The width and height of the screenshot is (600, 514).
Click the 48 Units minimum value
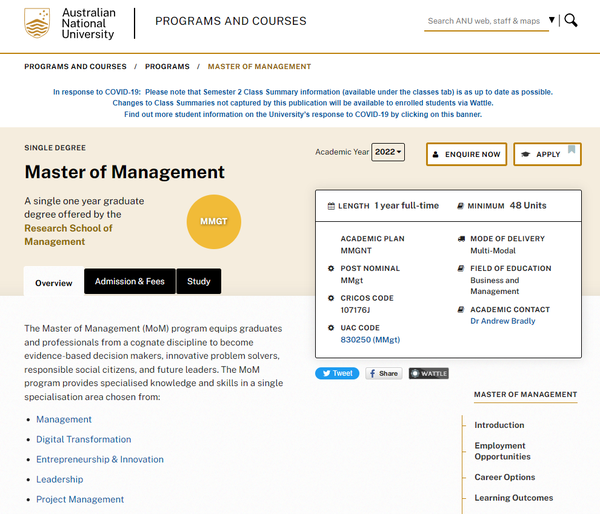528,206
